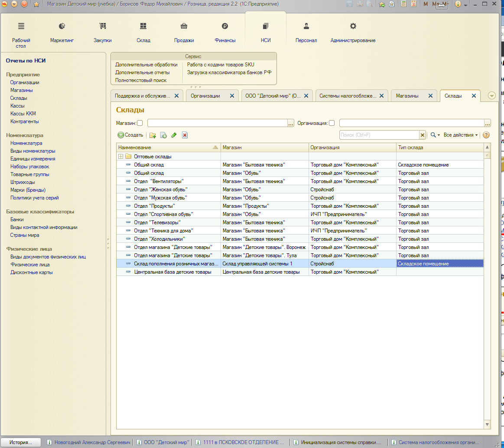Click the copy warehouse item icon
Viewport: 504px width, 448px height.
pos(163,135)
